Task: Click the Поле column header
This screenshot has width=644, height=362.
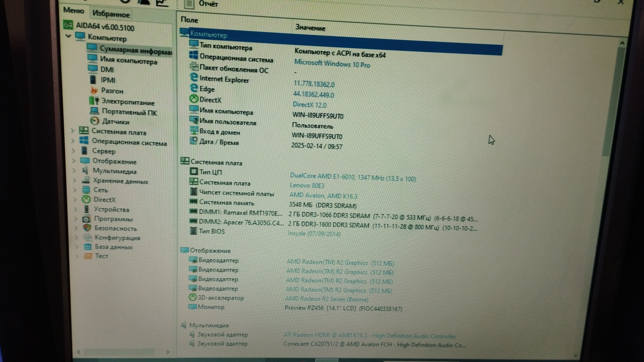Action: [190, 20]
